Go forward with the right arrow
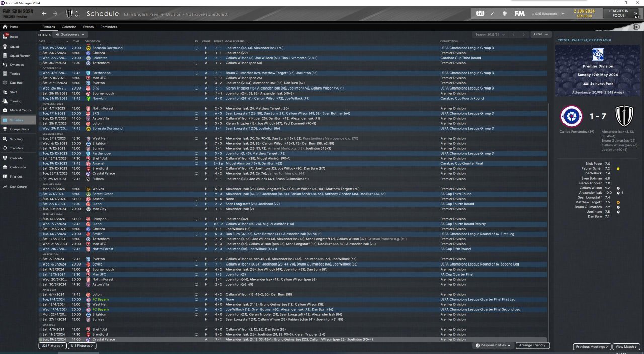Image resolution: width=644 pixels, height=354 pixels. (55, 14)
